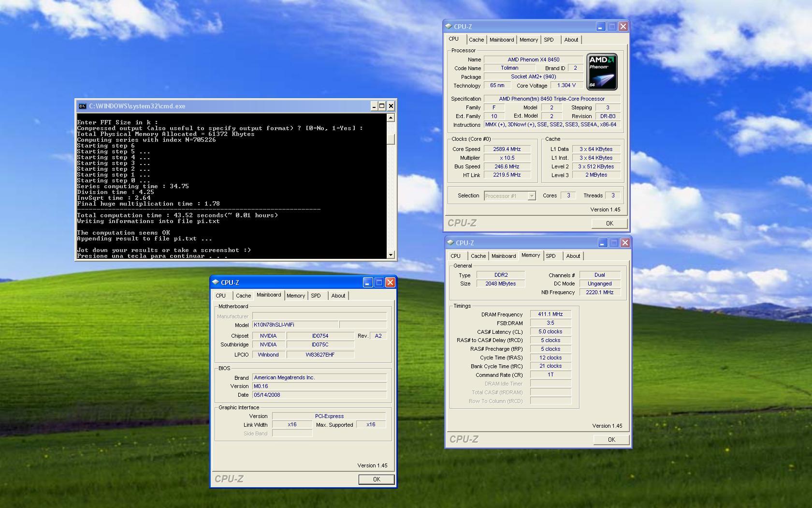
Task: Minimize the CPU-Z Mainboard window
Action: pos(367,282)
